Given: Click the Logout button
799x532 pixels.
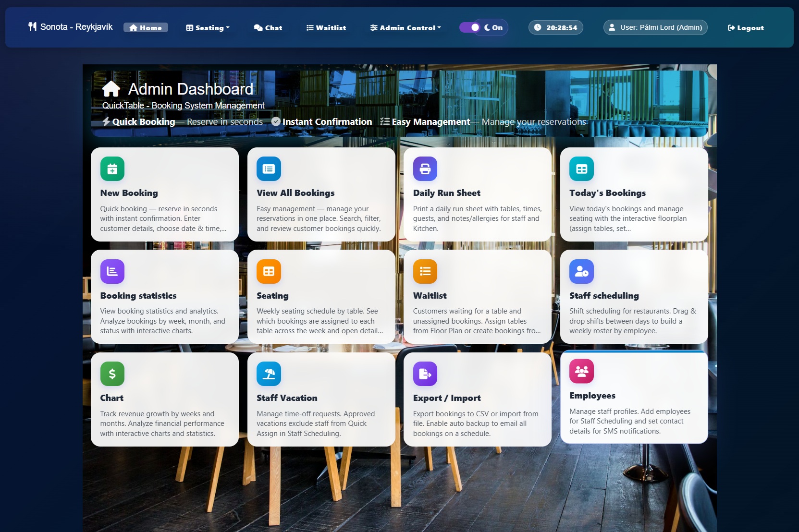Looking at the screenshot, I should 745,27.
